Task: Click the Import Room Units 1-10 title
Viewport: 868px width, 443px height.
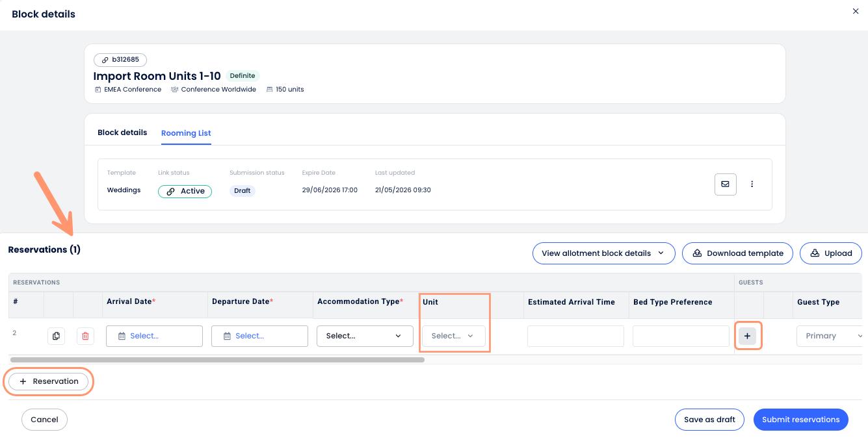Action: (x=157, y=76)
